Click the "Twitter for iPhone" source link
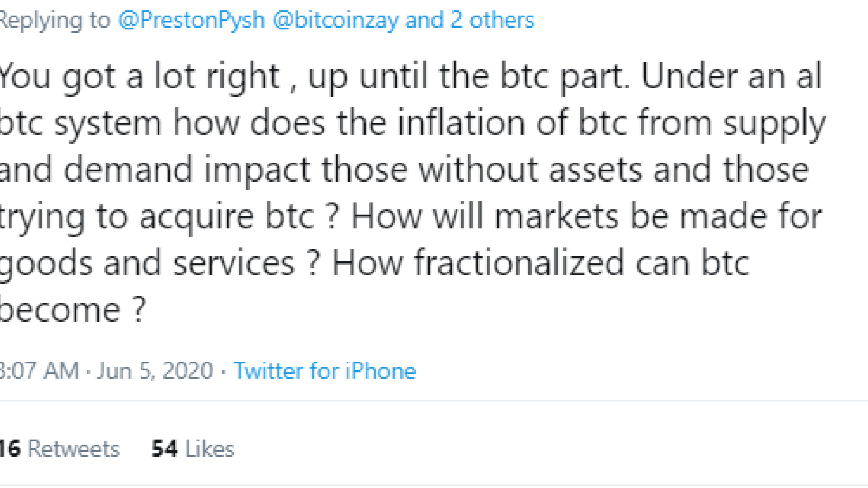868x488 pixels. 324,371
